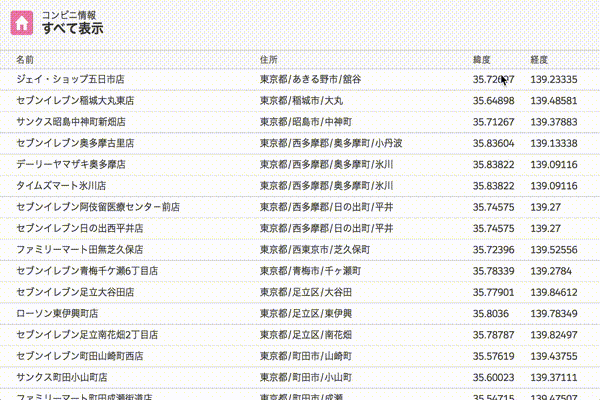Open セブンイレブン足立大谷田店 record
Image resolution: width=600 pixels, height=400 pixels.
coord(75,292)
